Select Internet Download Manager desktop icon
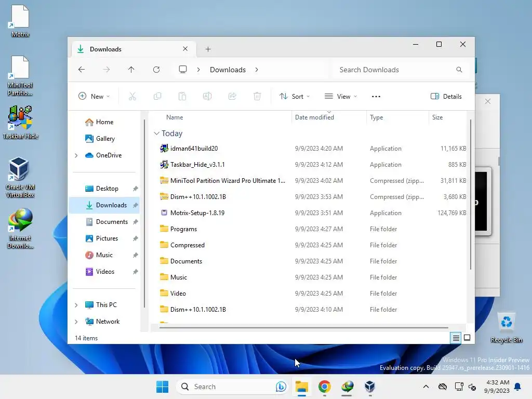The height and width of the screenshot is (399, 532). click(20, 229)
